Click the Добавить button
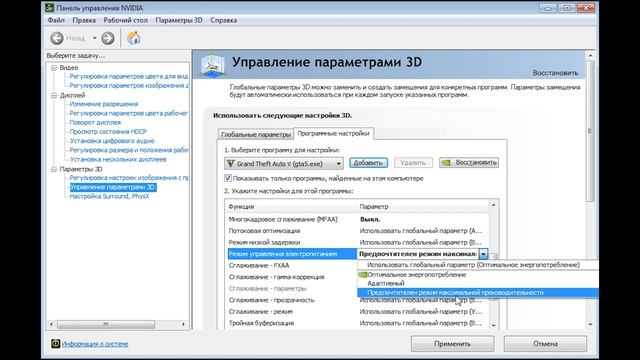 (x=368, y=163)
